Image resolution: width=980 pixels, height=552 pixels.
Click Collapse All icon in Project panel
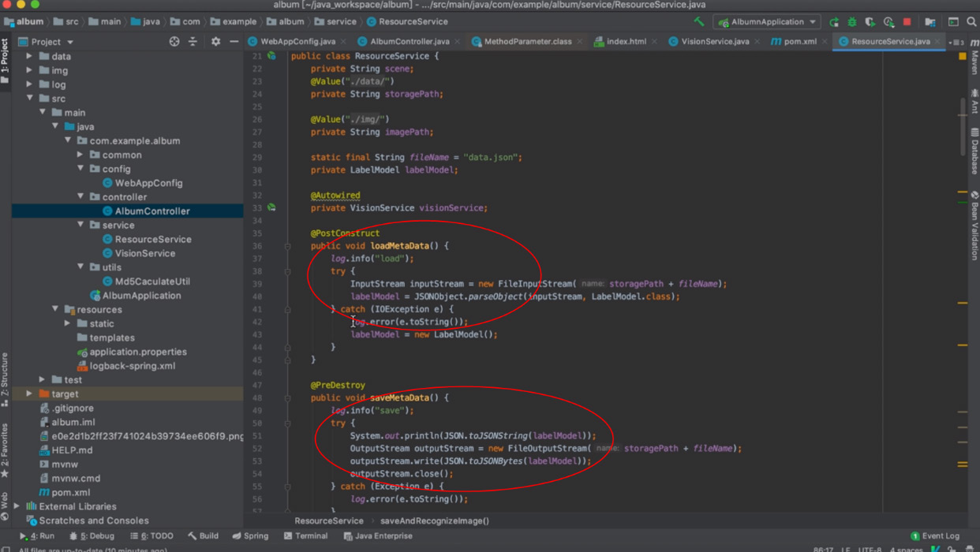coord(193,42)
